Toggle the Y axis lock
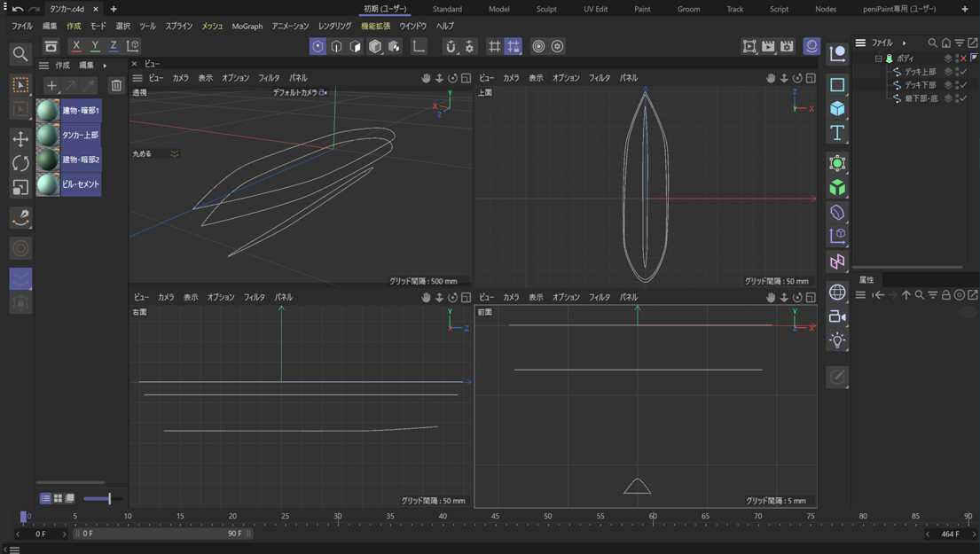980x554 pixels. [x=95, y=46]
